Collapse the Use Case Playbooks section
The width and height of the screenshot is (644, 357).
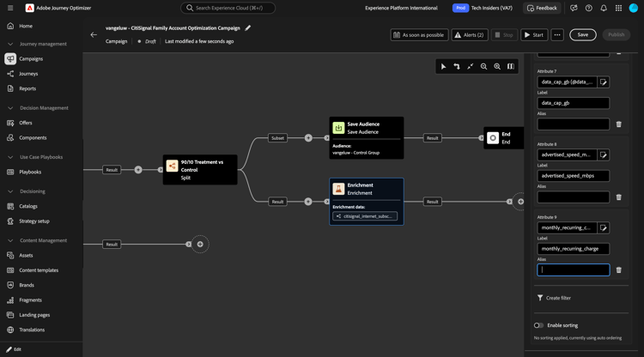tap(10, 157)
